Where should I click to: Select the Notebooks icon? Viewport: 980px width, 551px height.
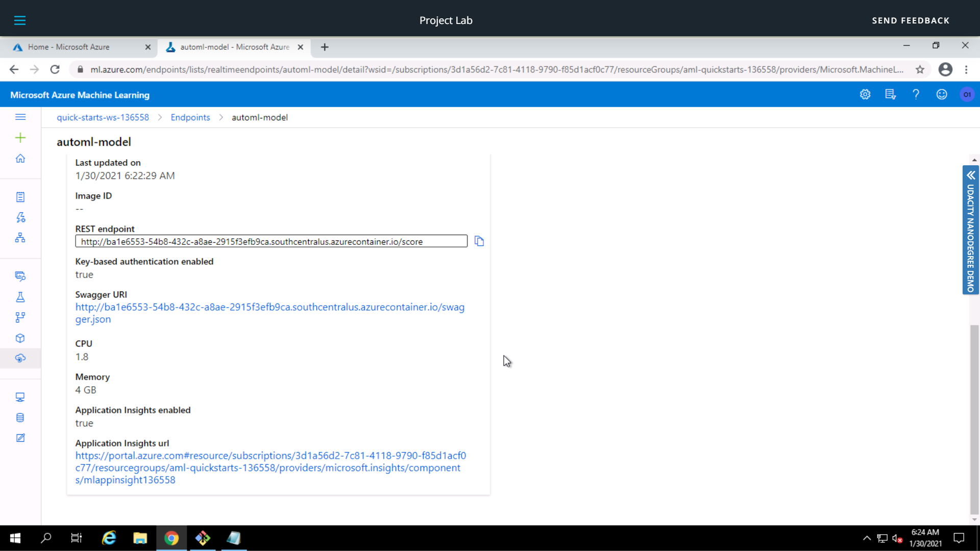(x=20, y=197)
